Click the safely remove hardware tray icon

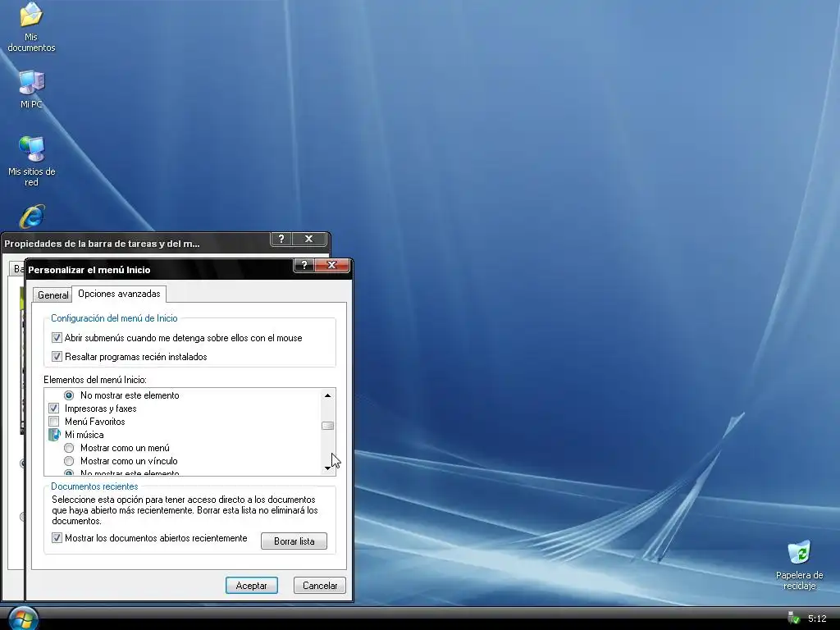point(793,619)
